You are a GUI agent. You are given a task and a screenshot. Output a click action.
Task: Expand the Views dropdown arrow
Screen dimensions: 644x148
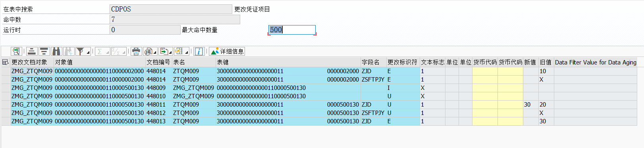[x=155, y=52]
